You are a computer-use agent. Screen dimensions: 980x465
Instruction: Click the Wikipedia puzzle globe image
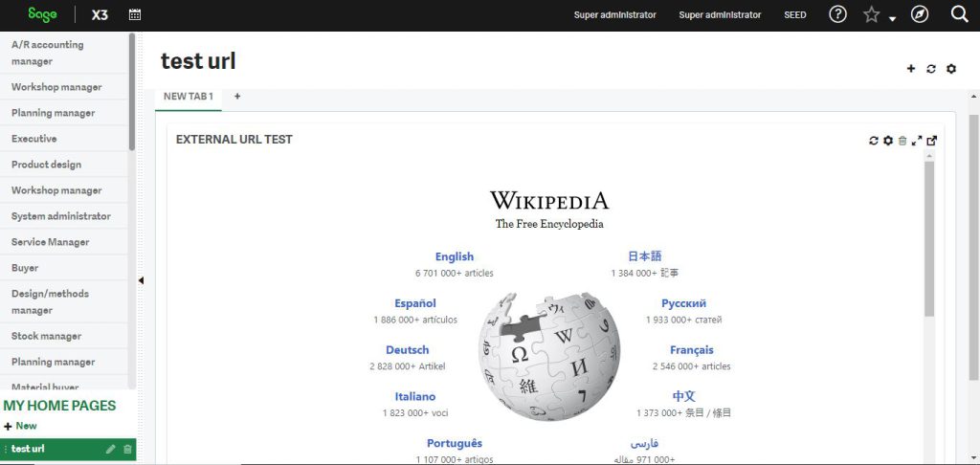549,356
